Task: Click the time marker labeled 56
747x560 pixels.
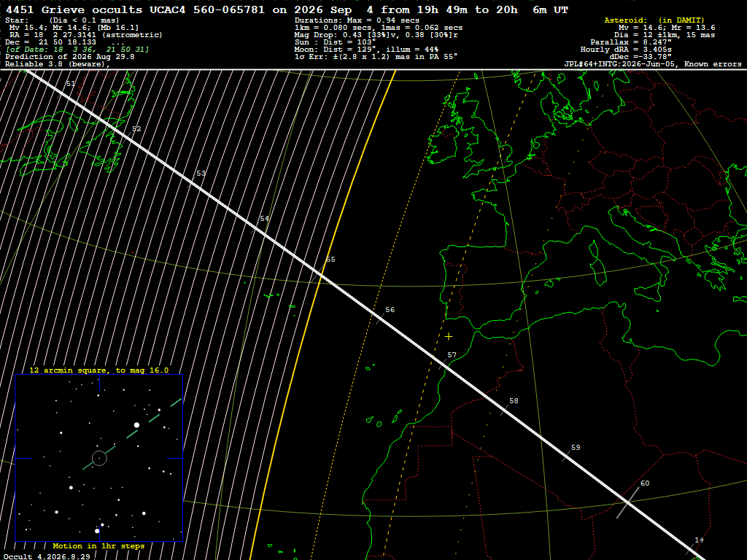Action: [x=390, y=309]
